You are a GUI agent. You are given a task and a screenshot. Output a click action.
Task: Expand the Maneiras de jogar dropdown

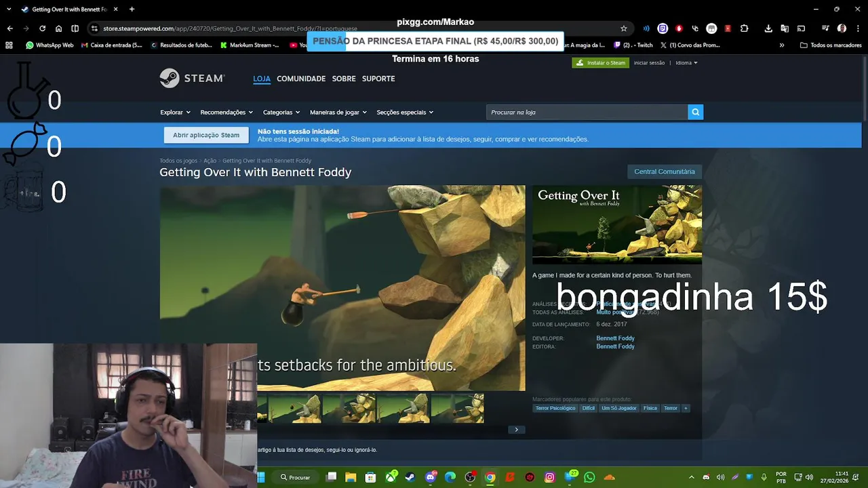pyautogui.click(x=338, y=112)
